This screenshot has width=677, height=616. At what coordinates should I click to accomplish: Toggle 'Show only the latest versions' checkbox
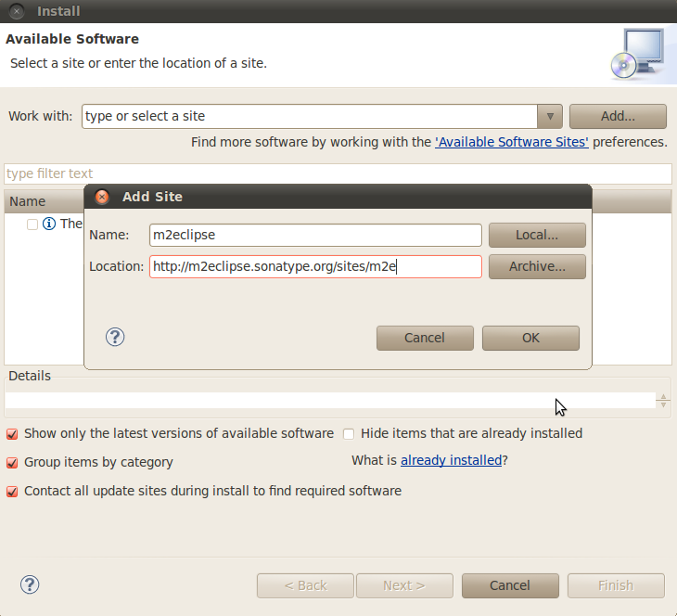(x=12, y=434)
